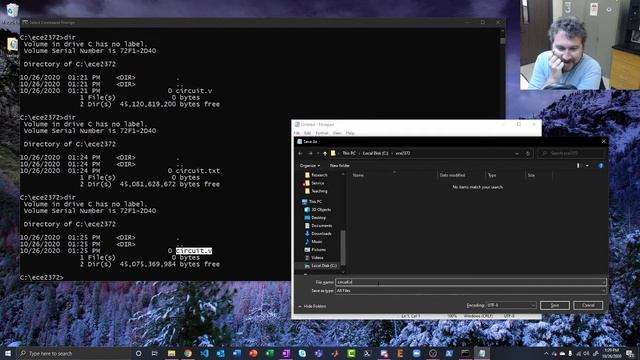The height and width of the screenshot is (360, 640).
Task: Open Google Chrome from the taskbar
Action: [188, 353]
